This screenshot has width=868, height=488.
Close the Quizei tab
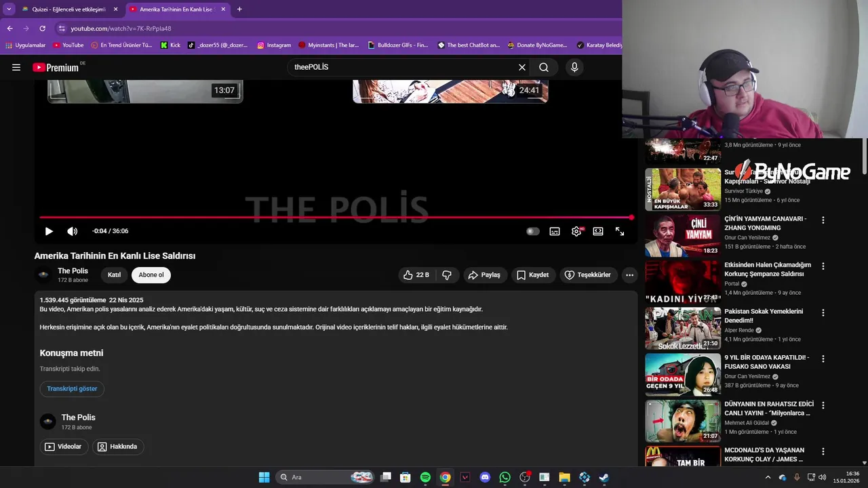point(115,9)
